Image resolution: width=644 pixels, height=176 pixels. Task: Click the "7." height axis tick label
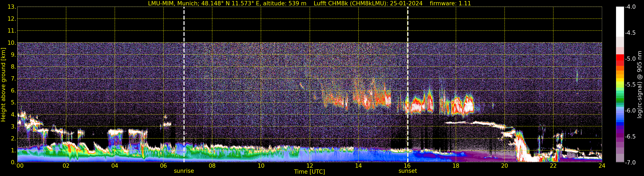tap(13, 79)
